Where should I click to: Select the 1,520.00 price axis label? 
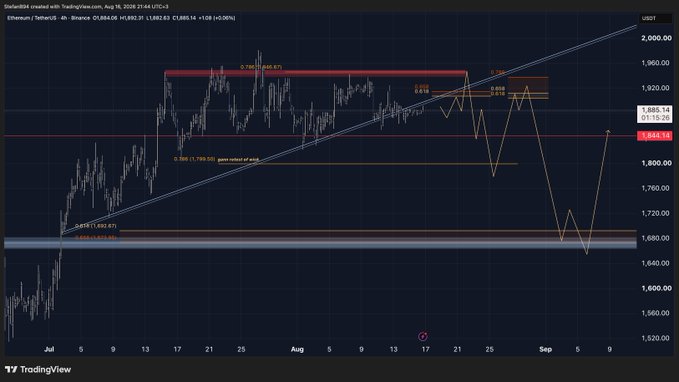pos(656,338)
